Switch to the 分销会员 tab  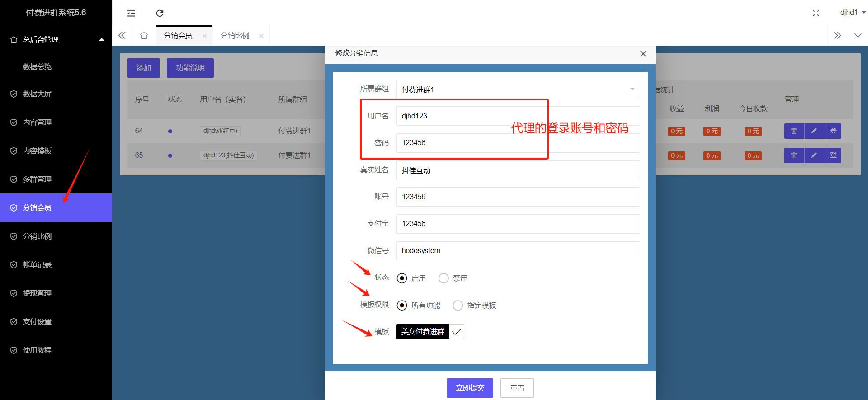point(178,35)
